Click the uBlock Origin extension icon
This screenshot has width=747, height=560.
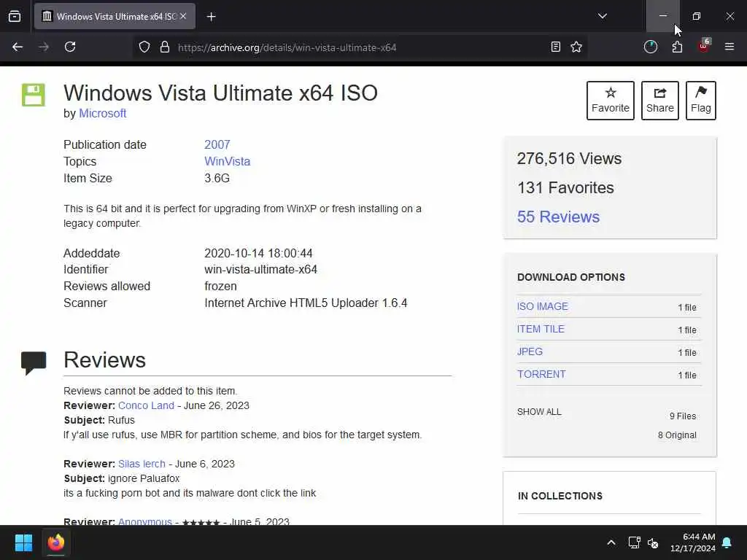pos(704,46)
